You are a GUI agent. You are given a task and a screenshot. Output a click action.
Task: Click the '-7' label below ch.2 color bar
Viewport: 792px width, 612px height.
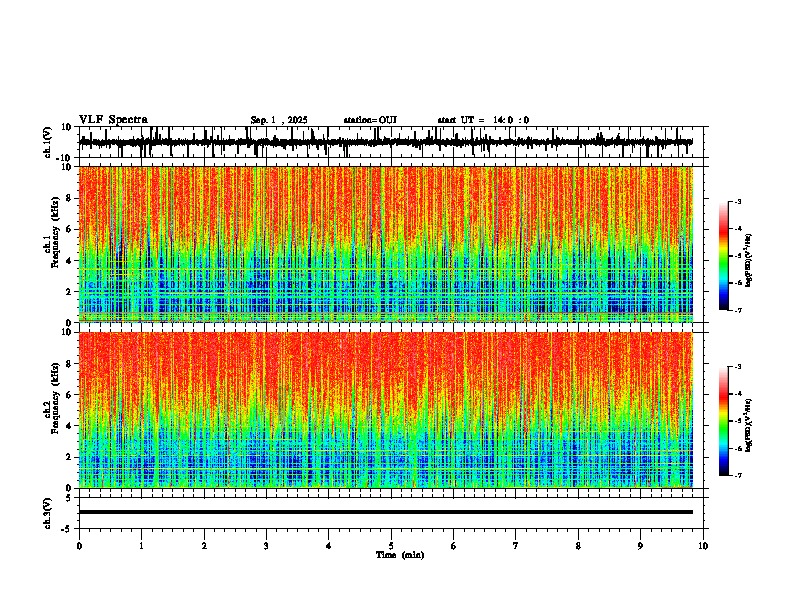click(738, 475)
